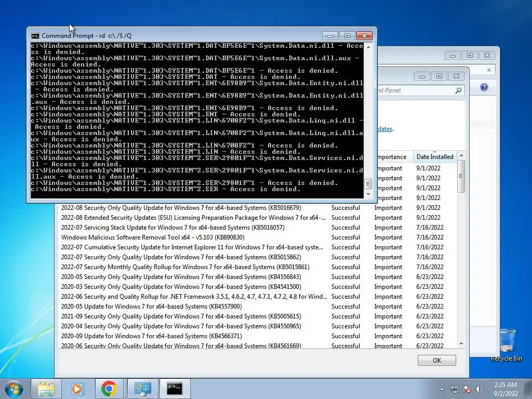Focus the Search Control Panel field
The height and width of the screenshot is (399, 532).
416,90
